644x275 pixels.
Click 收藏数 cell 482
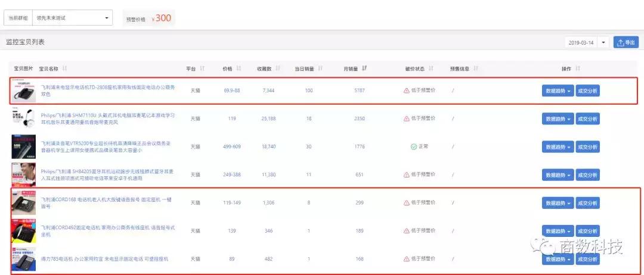268,259
